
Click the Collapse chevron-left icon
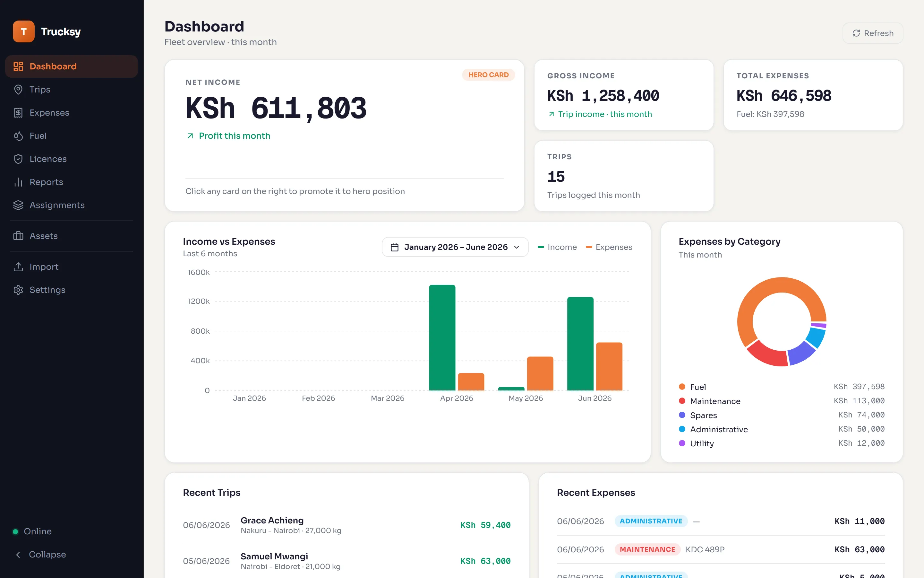coord(18,555)
